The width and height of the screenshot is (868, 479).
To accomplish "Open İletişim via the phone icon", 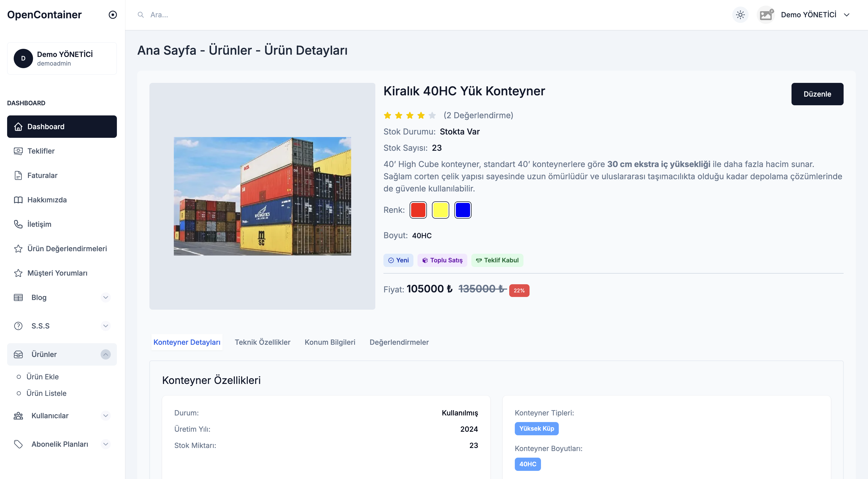I will pos(19,224).
